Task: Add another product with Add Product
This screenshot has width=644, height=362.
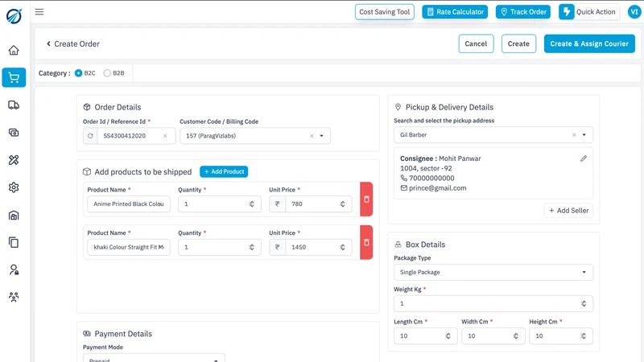Action: (224, 171)
